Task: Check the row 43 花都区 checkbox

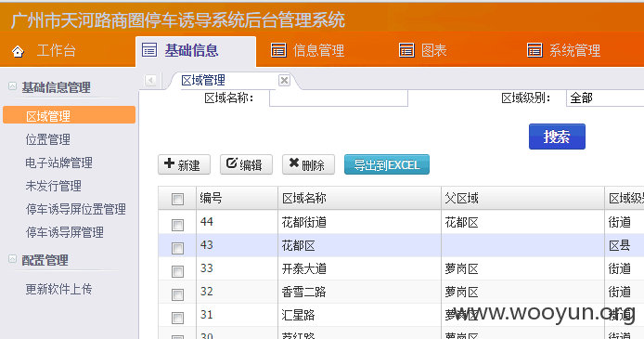Action: click(177, 248)
